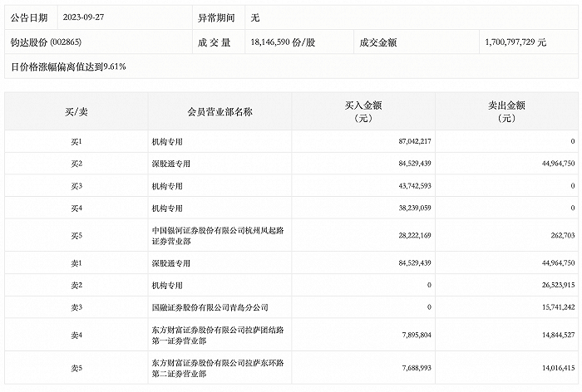Open 国融证券股份有限公司青岛分公司 entry
The height and width of the screenshot is (392, 582).
pos(210,307)
